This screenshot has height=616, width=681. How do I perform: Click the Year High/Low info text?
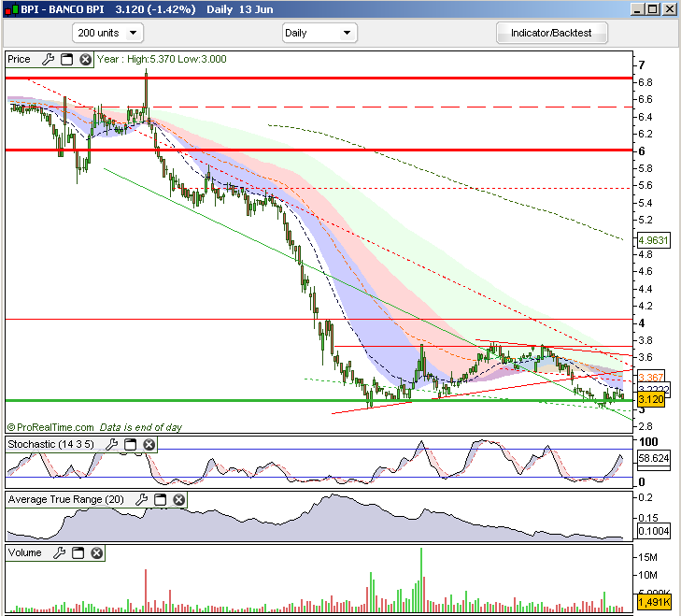coord(162,59)
